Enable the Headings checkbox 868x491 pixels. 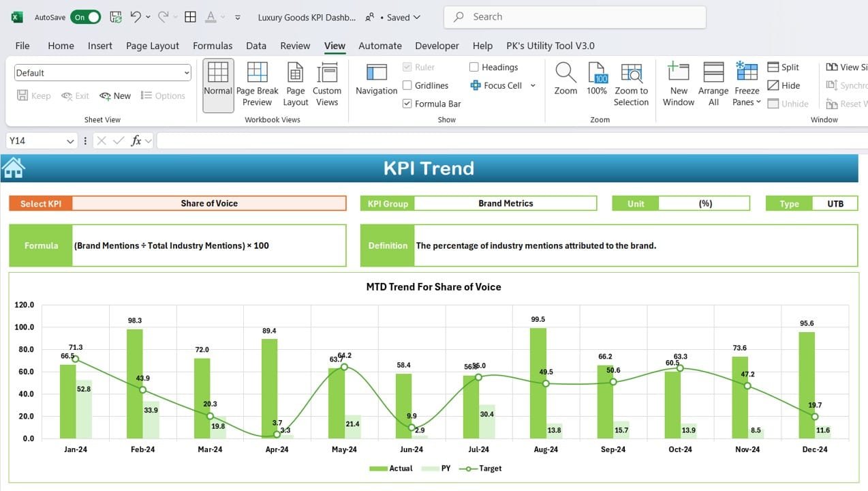(474, 67)
